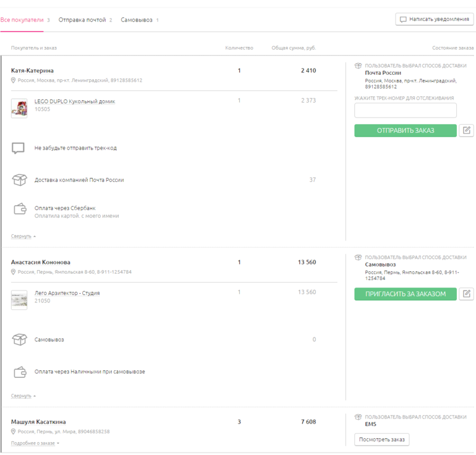Click edit icon beside Пригласить за заказом button
The width and height of the screenshot is (476, 455).
pos(466,294)
